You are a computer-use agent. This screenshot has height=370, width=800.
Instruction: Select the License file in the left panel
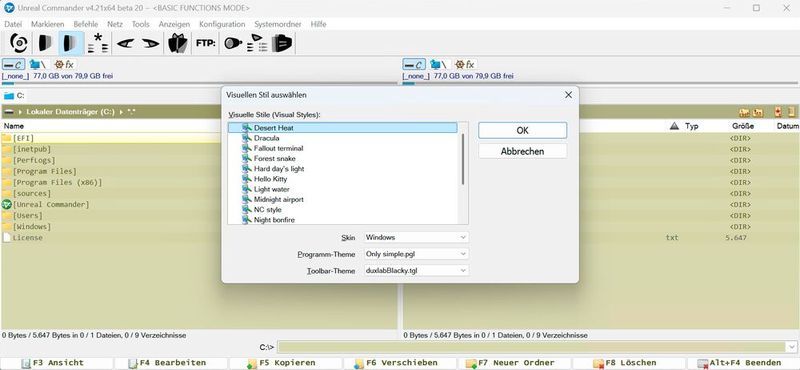(x=28, y=237)
